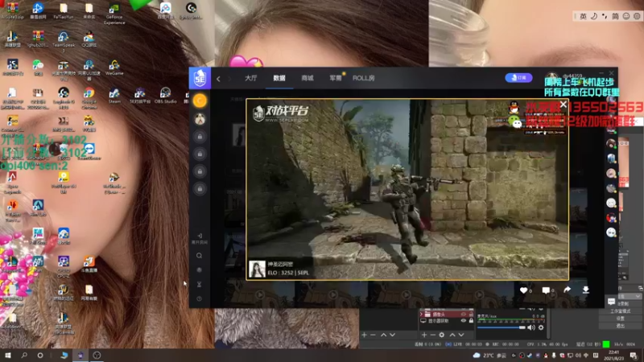
Task: Open the CPU-Z desktop shortcut
Action: pos(64,265)
